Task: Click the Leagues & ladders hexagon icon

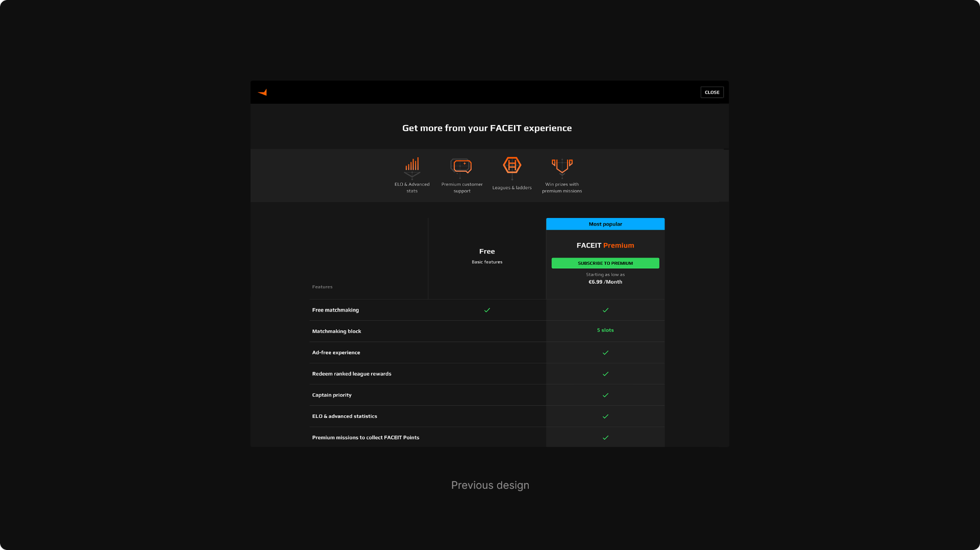Action: [512, 165]
